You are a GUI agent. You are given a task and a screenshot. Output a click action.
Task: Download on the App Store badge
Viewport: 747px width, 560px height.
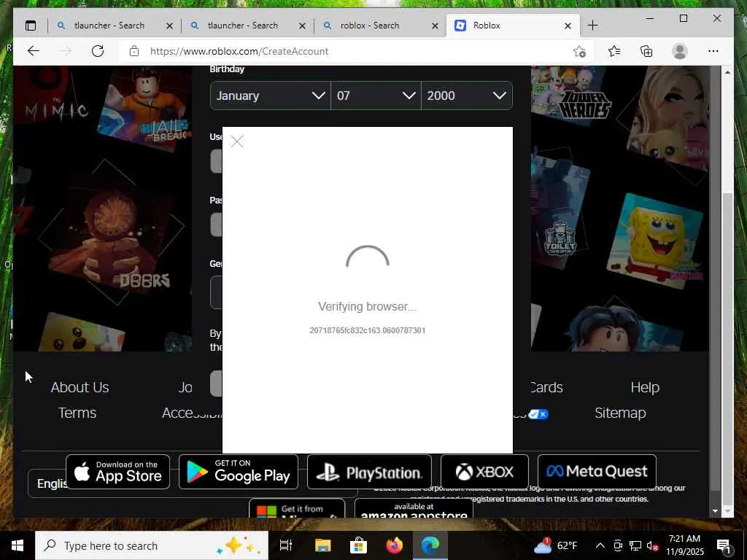click(117, 472)
